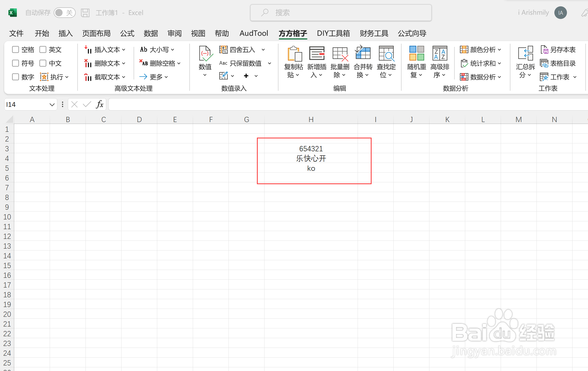Screen dimensions: 588x371
Task: Switch to the DIY工具箱 tab
Action: pyautogui.click(x=333, y=33)
